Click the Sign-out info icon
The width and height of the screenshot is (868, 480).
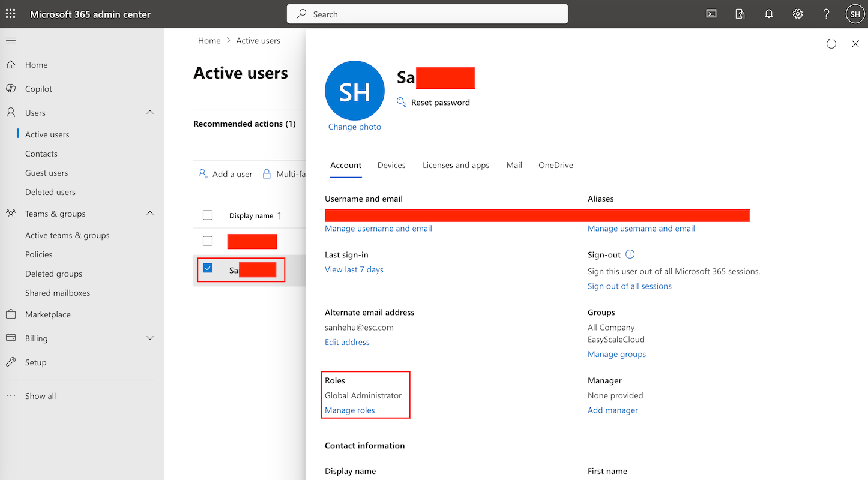coord(630,254)
